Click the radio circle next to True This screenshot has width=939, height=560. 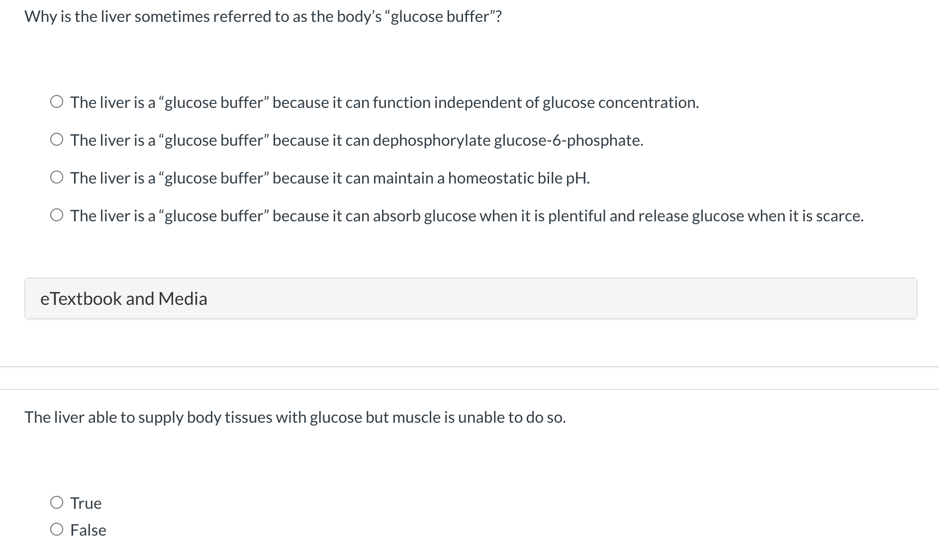[x=57, y=502]
